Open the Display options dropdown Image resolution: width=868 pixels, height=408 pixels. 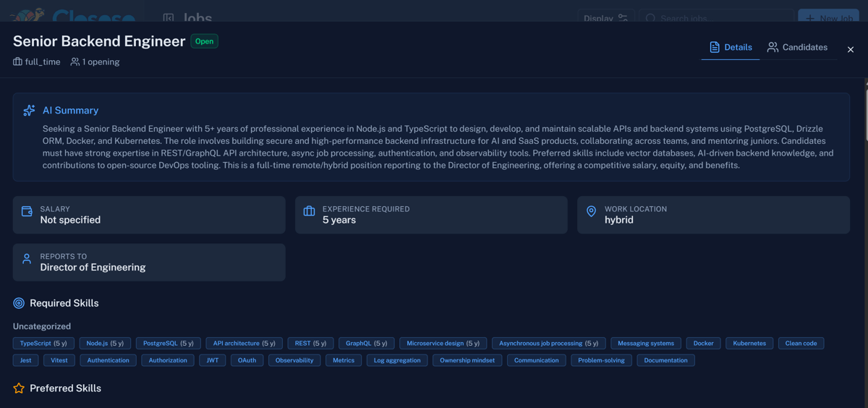pyautogui.click(x=605, y=17)
